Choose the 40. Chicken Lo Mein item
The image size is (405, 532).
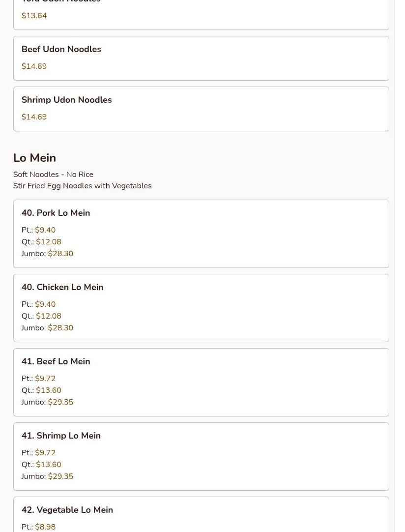201,308
